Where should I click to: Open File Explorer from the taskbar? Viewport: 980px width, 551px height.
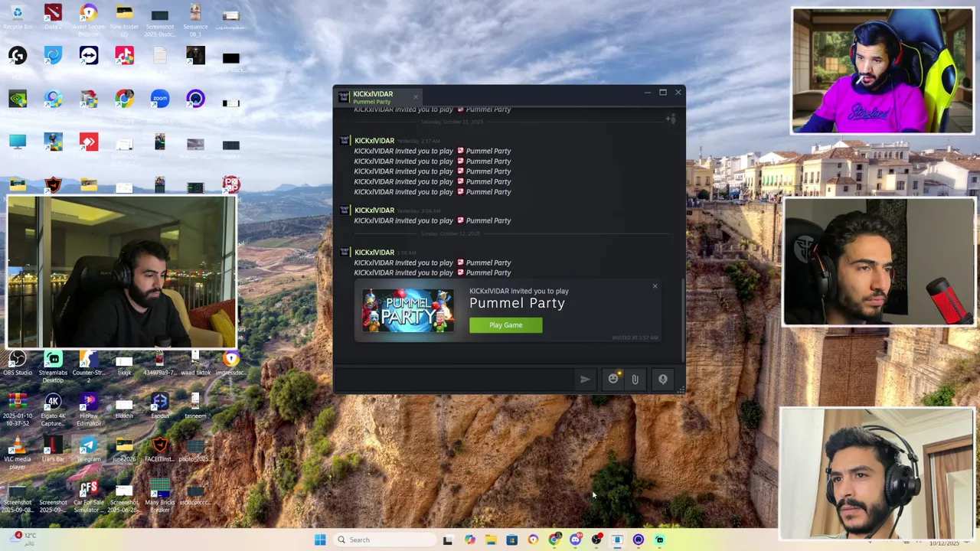[491, 540]
